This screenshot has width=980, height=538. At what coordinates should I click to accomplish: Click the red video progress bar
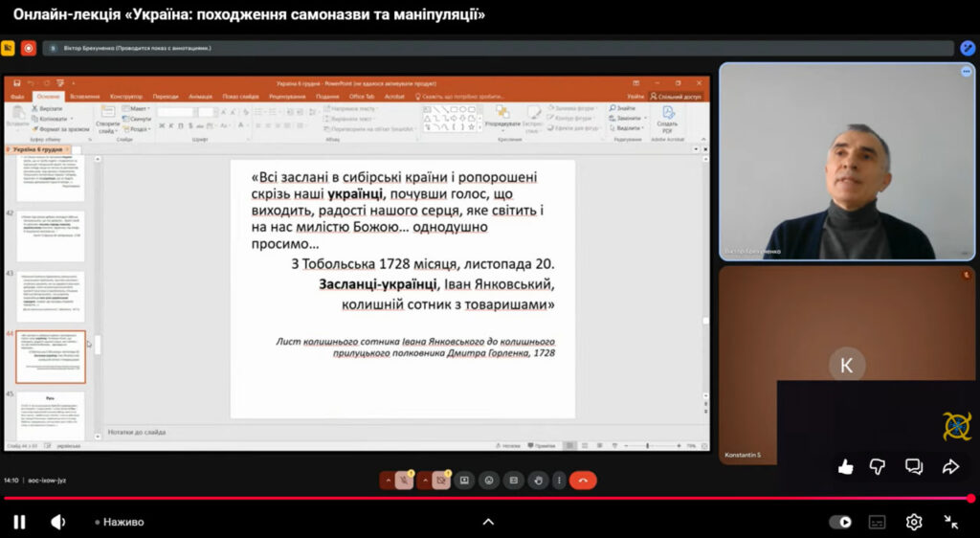click(x=479, y=499)
